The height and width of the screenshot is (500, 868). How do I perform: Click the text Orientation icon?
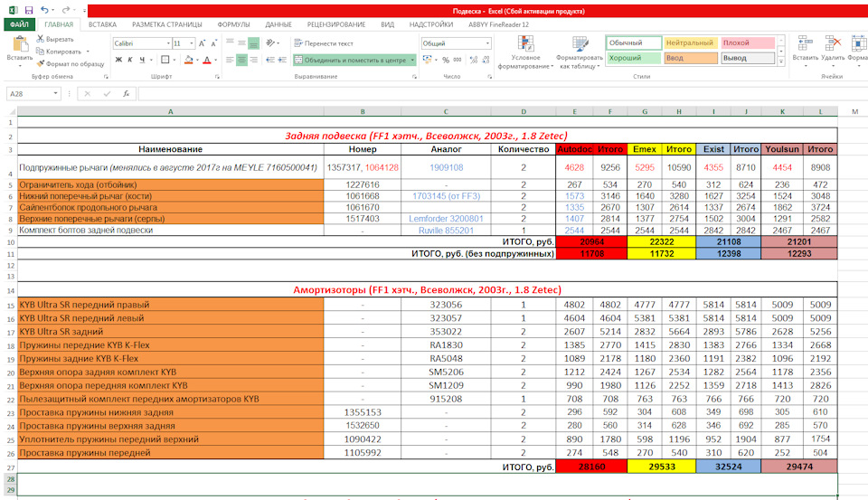(270, 43)
